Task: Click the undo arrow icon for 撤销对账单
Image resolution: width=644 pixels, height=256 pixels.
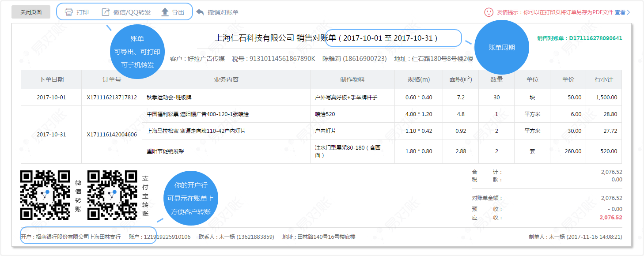Action: [200, 12]
